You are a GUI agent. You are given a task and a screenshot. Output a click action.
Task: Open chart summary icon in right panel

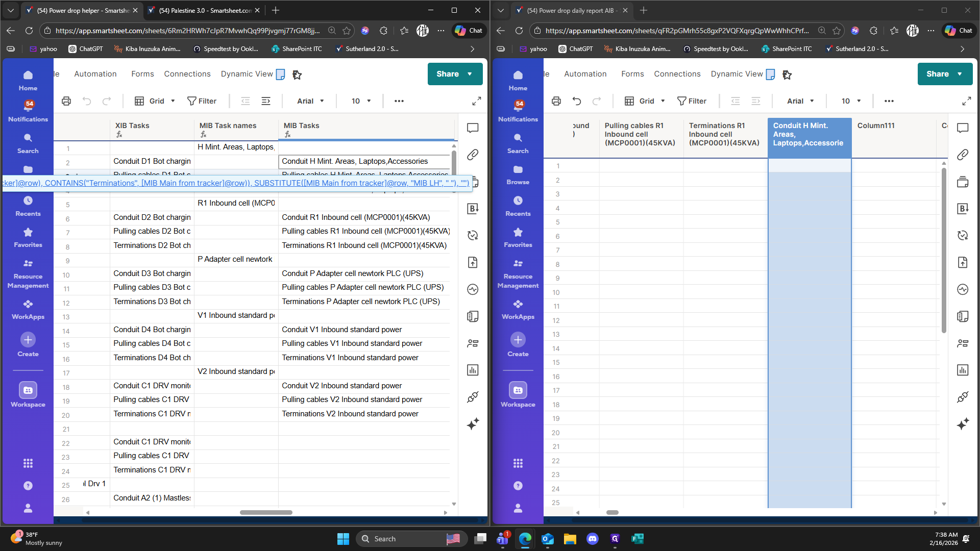coord(963,370)
